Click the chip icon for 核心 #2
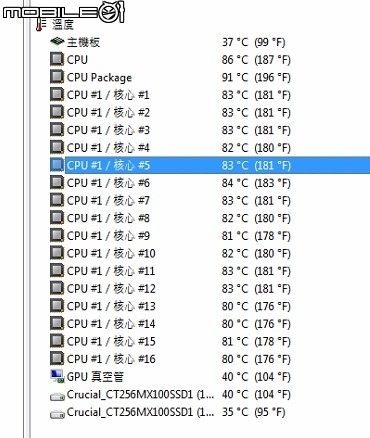 (57, 112)
